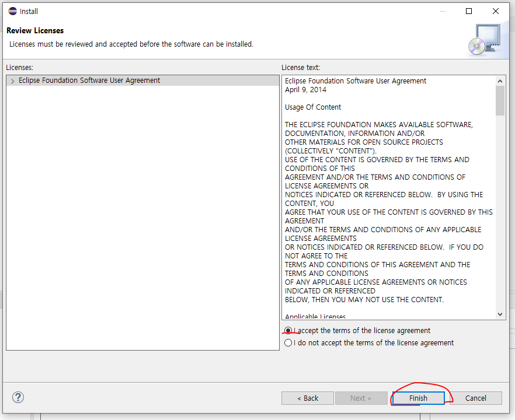515x420 pixels.
Task: Select Eclipse Foundation Software User Agreement row
Action: point(142,80)
